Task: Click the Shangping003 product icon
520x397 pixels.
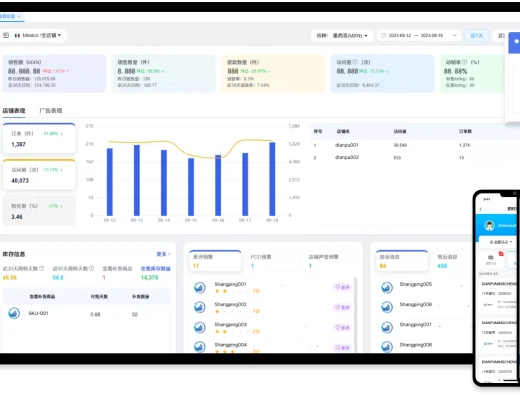Action: (x=200, y=328)
